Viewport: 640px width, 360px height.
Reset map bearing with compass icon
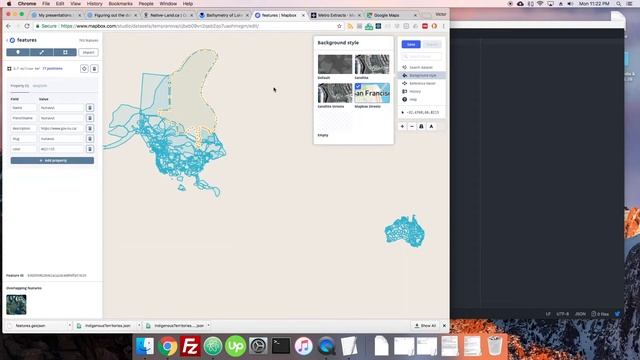click(x=431, y=127)
